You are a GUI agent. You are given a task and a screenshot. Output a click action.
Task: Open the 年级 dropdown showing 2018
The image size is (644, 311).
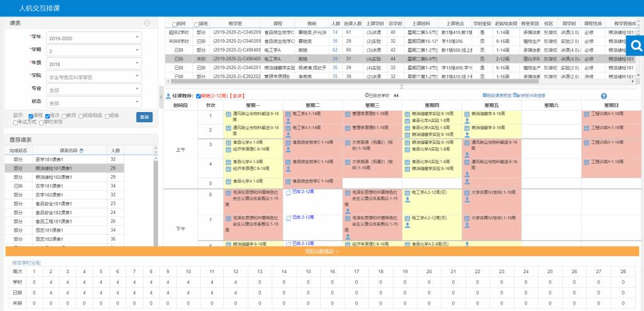[x=94, y=64]
